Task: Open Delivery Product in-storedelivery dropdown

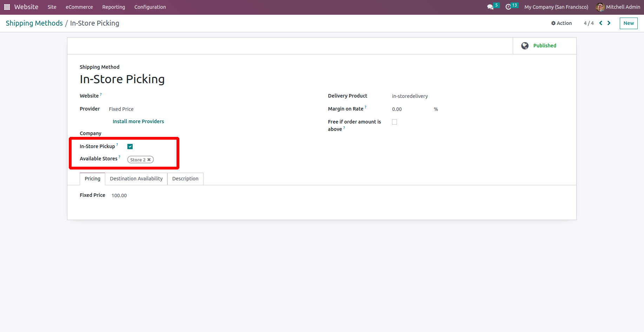Action: (x=410, y=96)
